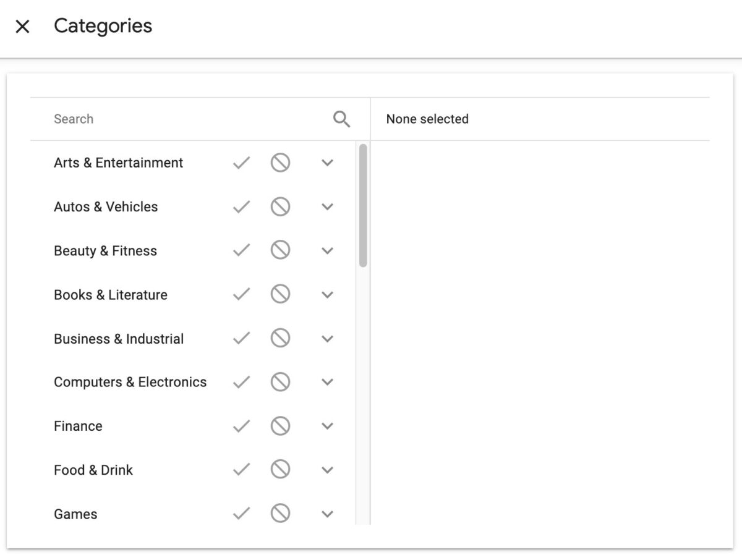Include the Computers & Electronics category
This screenshot has height=560, width=742.
pyautogui.click(x=241, y=382)
